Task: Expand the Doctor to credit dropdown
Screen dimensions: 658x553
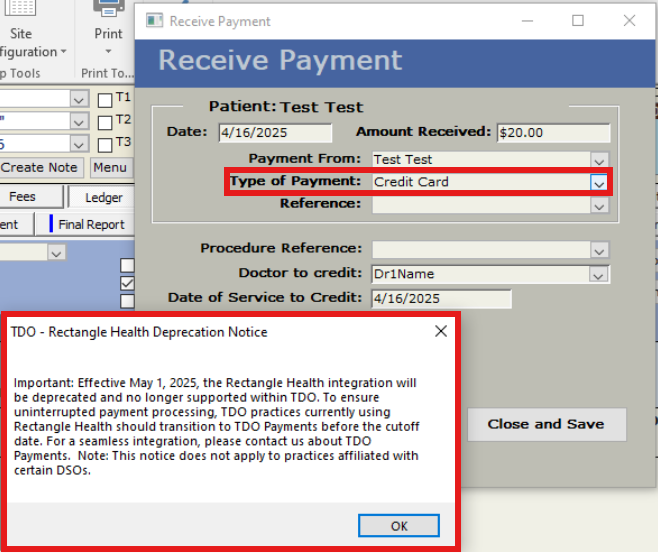Action: click(598, 275)
